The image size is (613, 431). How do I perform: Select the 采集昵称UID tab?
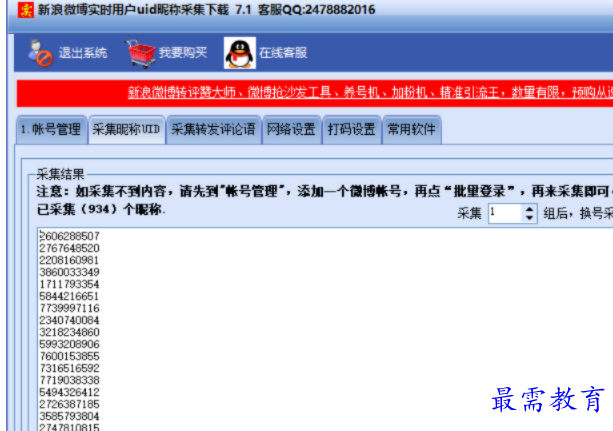tap(127, 129)
